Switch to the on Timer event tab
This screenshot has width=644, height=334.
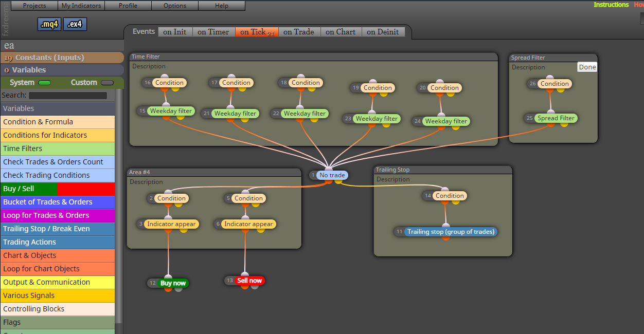click(213, 32)
